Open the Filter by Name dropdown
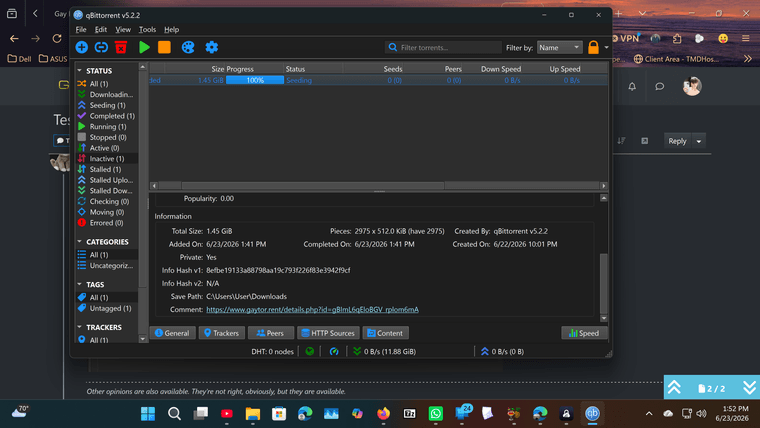This screenshot has width=760, height=428. pyautogui.click(x=559, y=48)
